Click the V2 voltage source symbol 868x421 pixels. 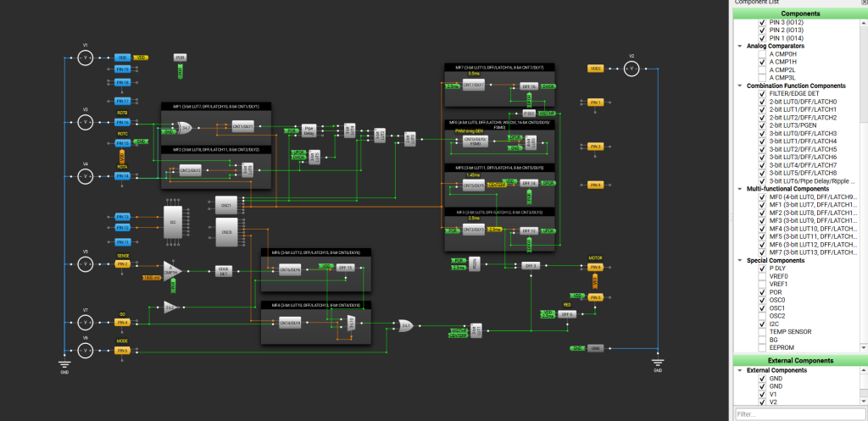pyautogui.click(x=632, y=68)
